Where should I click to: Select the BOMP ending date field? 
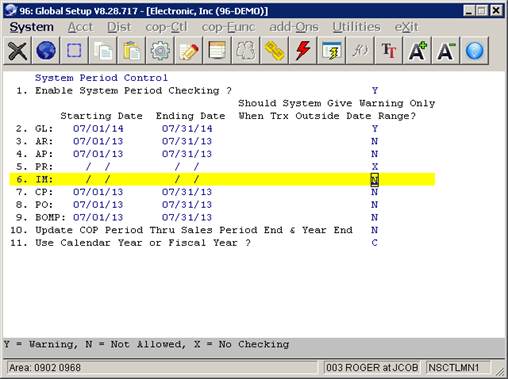click(x=187, y=217)
